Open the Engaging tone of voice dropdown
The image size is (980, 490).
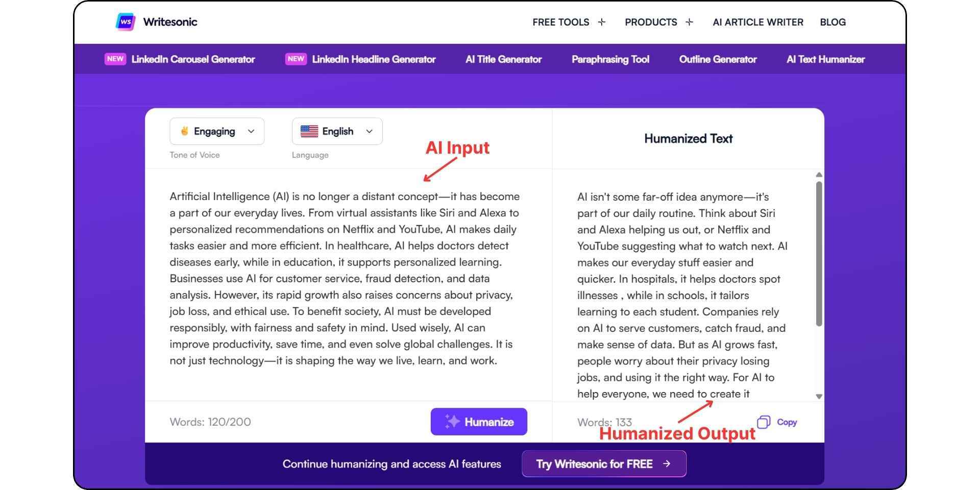pyautogui.click(x=217, y=131)
